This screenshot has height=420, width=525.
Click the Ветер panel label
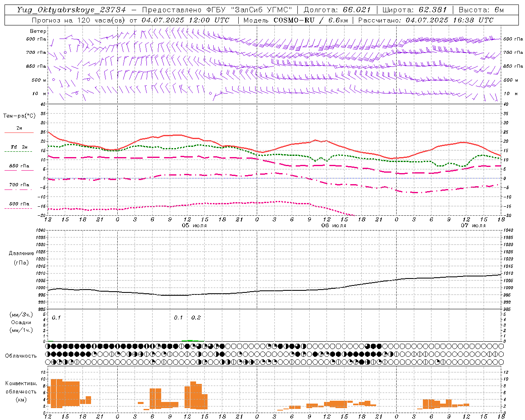[x=38, y=31]
